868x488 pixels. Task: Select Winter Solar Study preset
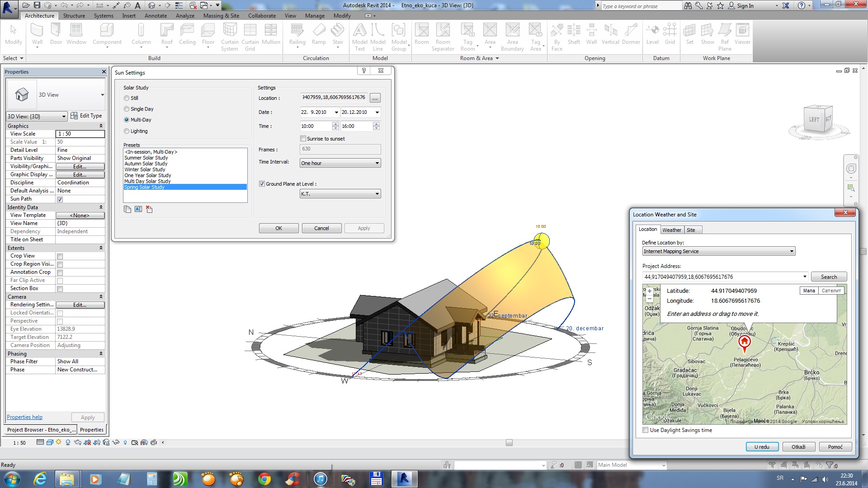pyautogui.click(x=145, y=169)
